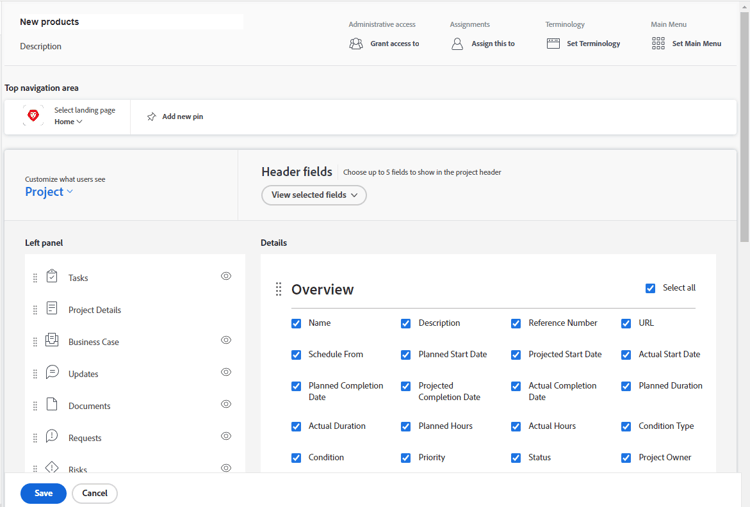750x507 pixels.
Task: Click the Add new pin star icon
Action: tap(152, 117)
